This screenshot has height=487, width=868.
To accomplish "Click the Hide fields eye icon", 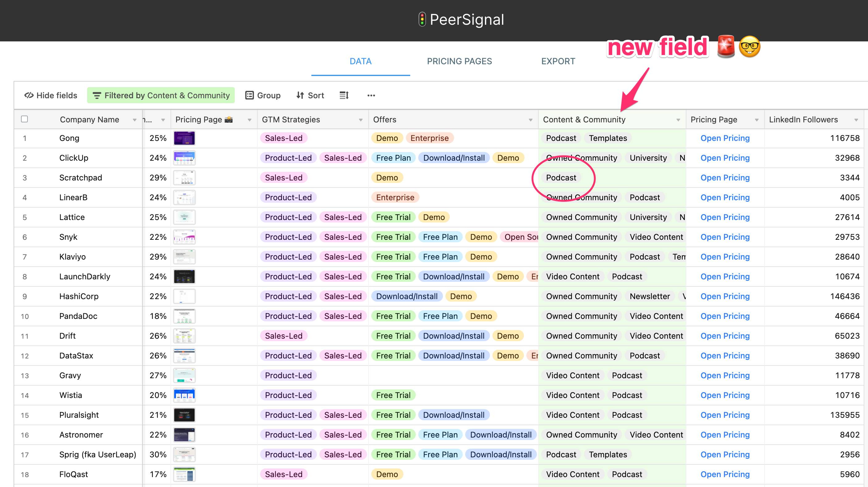I will (x=29, y=95).
